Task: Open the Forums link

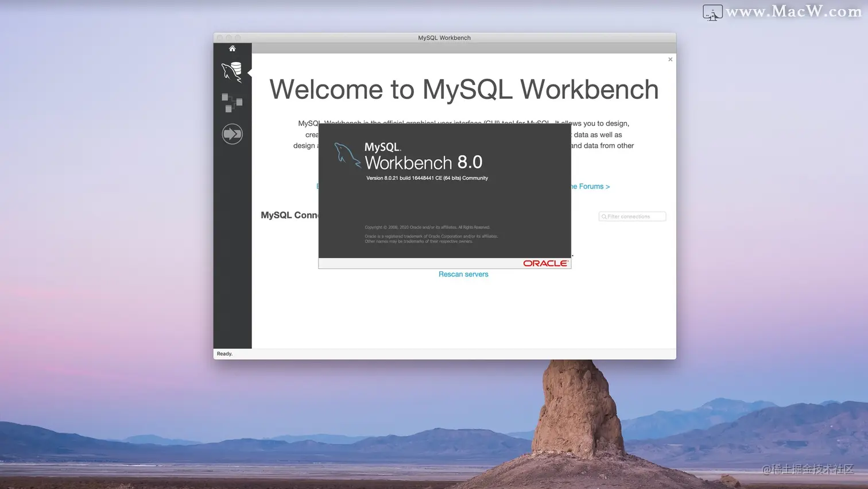Action: (591, 186)
